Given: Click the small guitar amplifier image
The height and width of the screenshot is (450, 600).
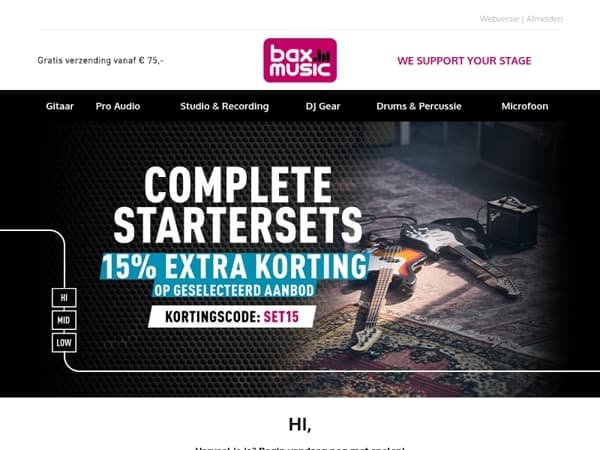Looking at the screenshot, I should [x=512, y=221].
